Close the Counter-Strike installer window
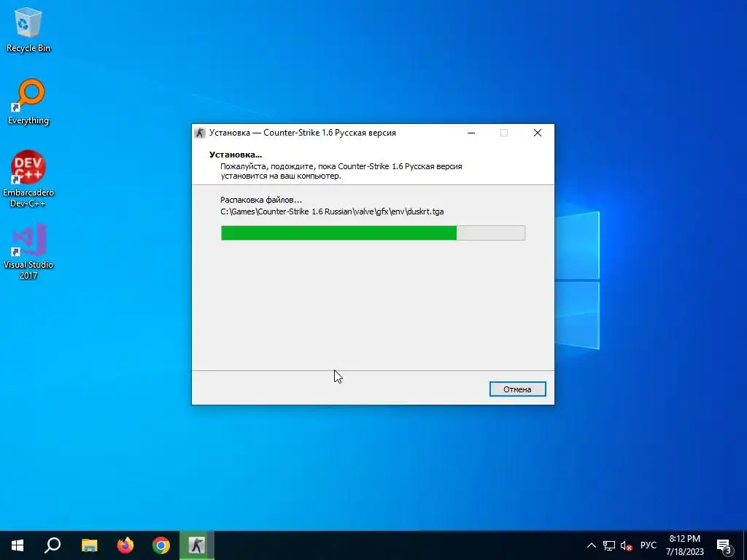 click(x=538, y=133)
